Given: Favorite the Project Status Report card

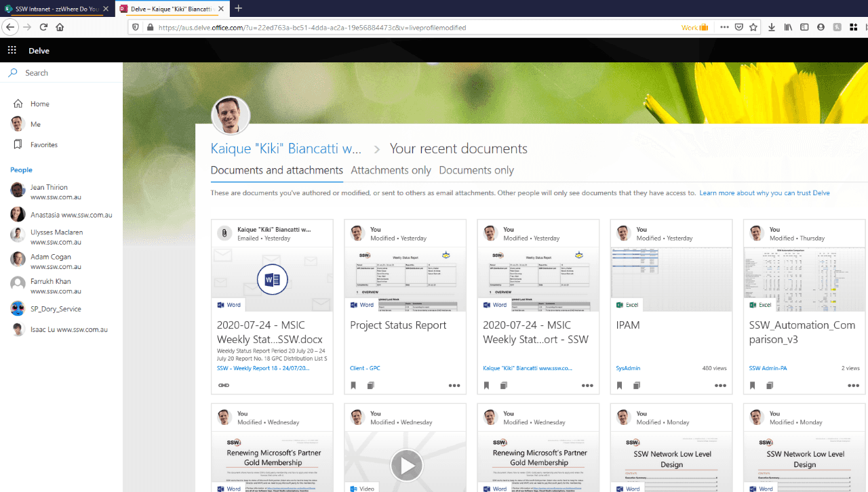Looking at the screenshot, I should click(x=353, y=386).
